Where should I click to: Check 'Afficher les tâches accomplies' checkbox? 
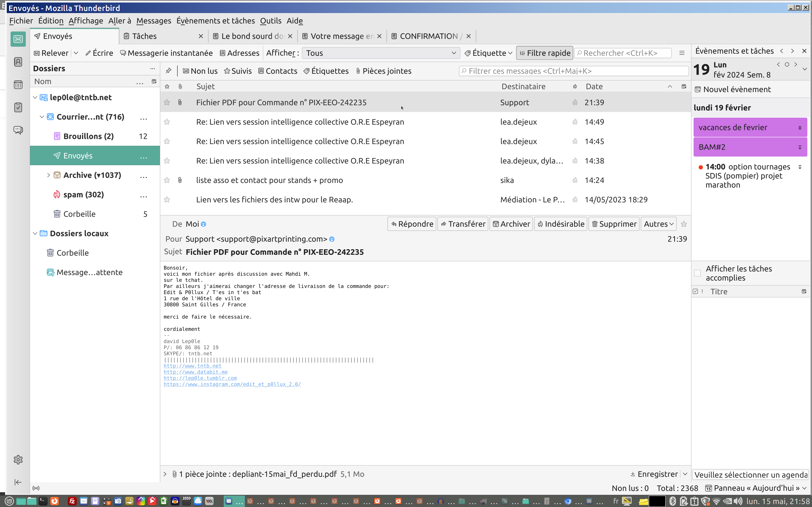point(698,273)
